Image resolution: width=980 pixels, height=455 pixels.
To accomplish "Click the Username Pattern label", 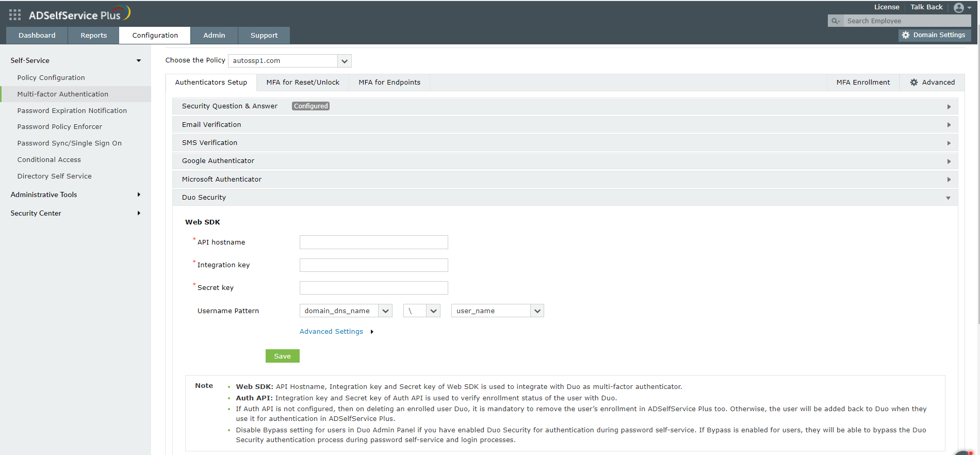I will point(228,311).
